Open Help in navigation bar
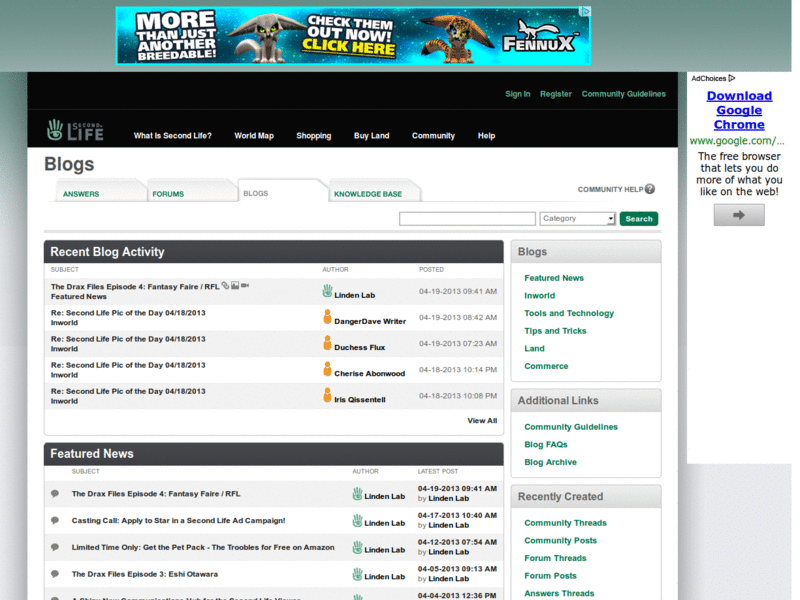Screen dimensions: 800x600 coord(486,136)
